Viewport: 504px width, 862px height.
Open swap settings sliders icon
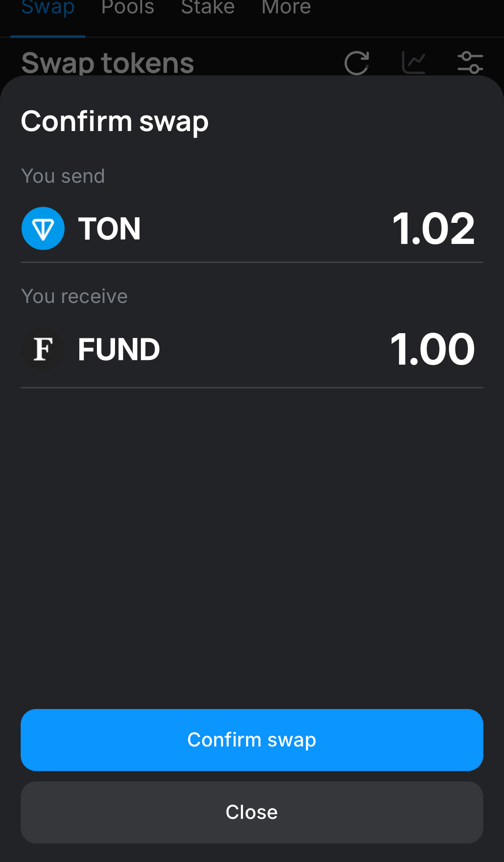[x=470, y=63]
